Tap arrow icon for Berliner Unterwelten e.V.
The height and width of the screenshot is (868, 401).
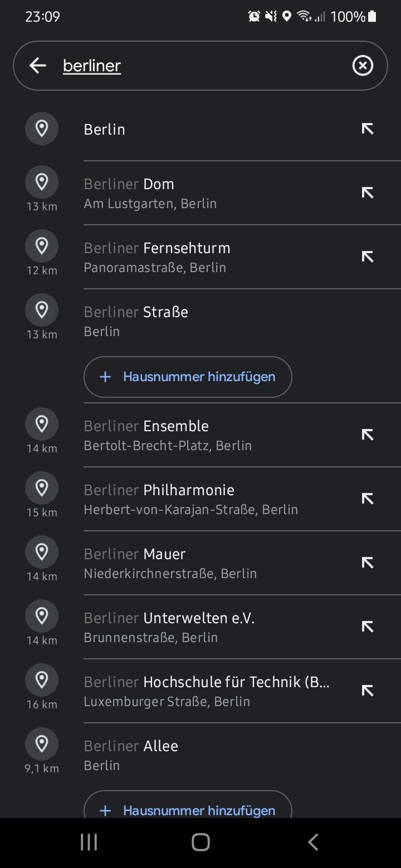[x=367, y=627]
